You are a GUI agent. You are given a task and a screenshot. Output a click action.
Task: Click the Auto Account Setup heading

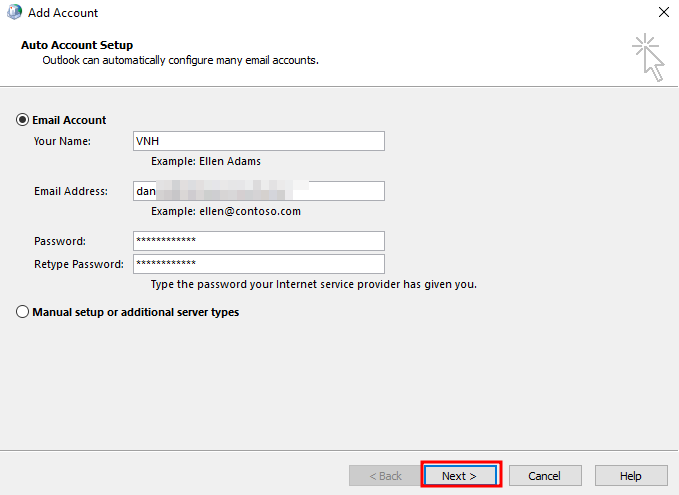(x=77, y=45)
